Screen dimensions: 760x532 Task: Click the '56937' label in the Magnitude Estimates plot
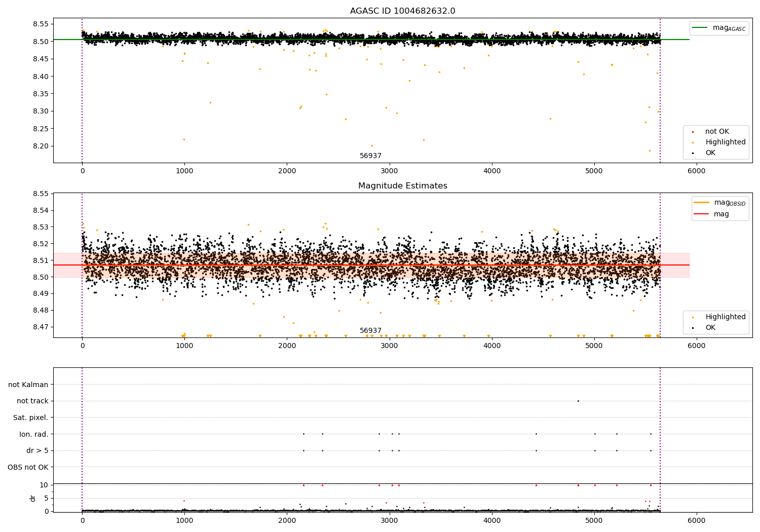click(370, 331)
